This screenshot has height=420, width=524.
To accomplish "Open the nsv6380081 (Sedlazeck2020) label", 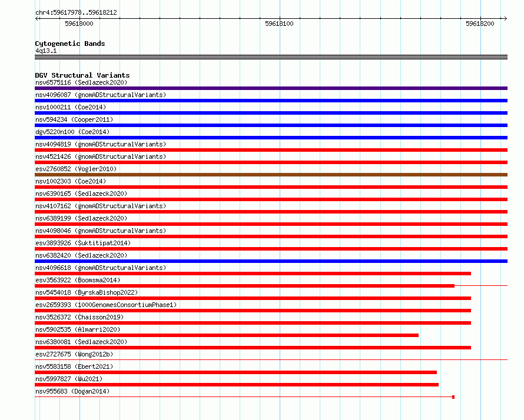I will click(x=81, y=342).
